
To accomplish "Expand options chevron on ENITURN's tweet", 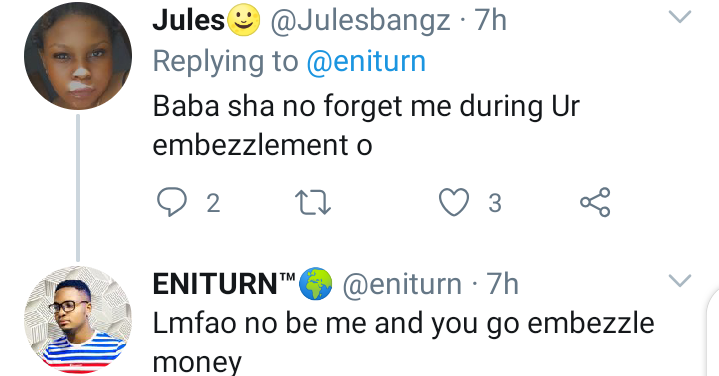I will click(680, 280).
